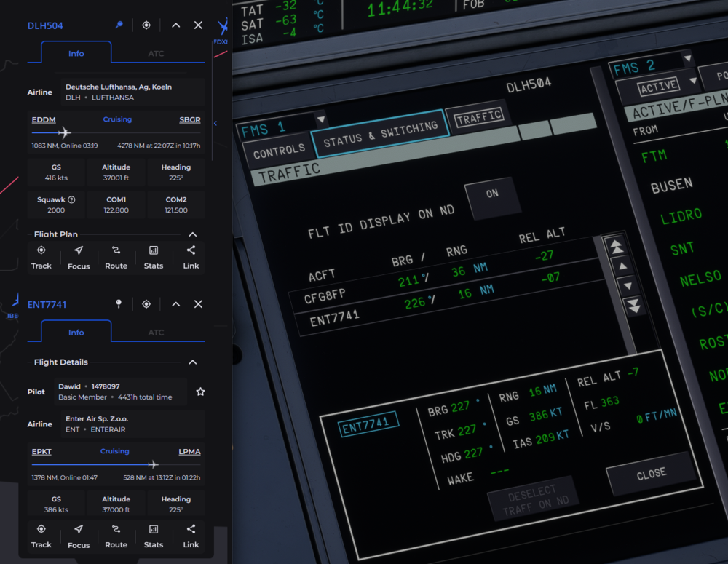Viewport: 728px width, 564px height.
Task: Select the STATUS & SWITCHING tab
Action: [380, 134]
